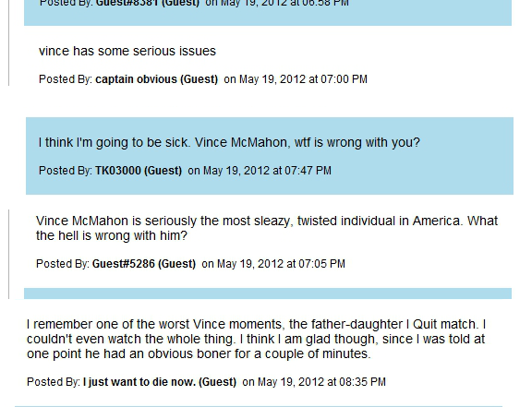The height and width of the screenshot is (407, 532).
Task: Click 'Posted By:' label before Guest#5286
Action: click(63, 264)
